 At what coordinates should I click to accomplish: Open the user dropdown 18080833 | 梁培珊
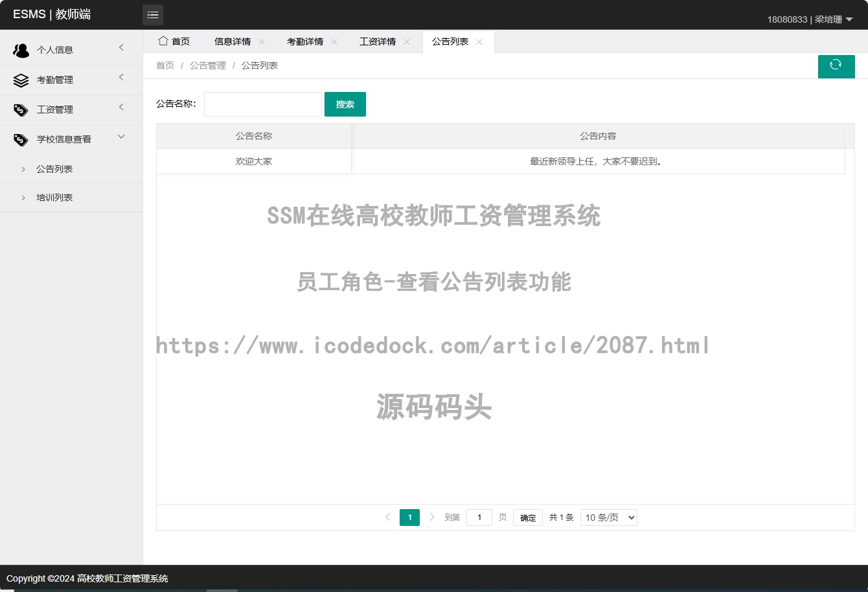[810, 19]
